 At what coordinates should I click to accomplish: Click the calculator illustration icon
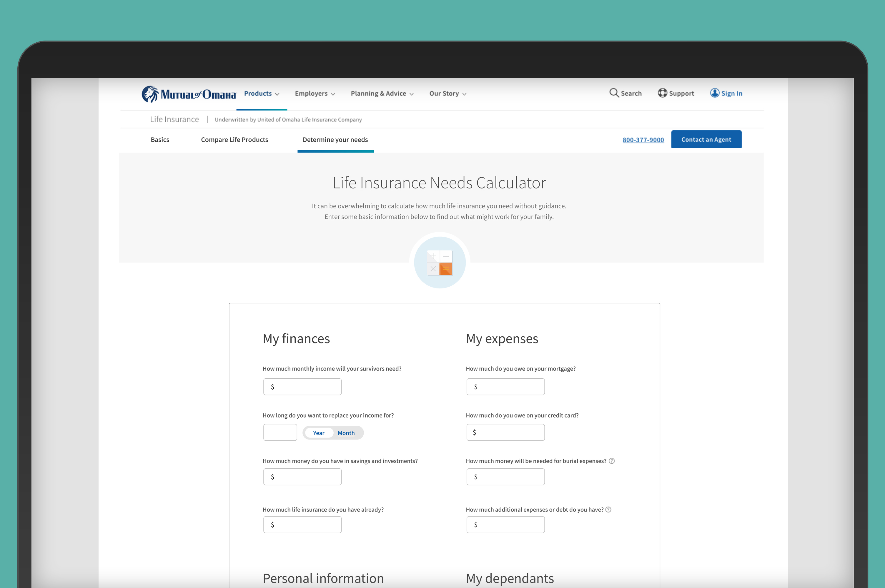[x=440, y=263]
